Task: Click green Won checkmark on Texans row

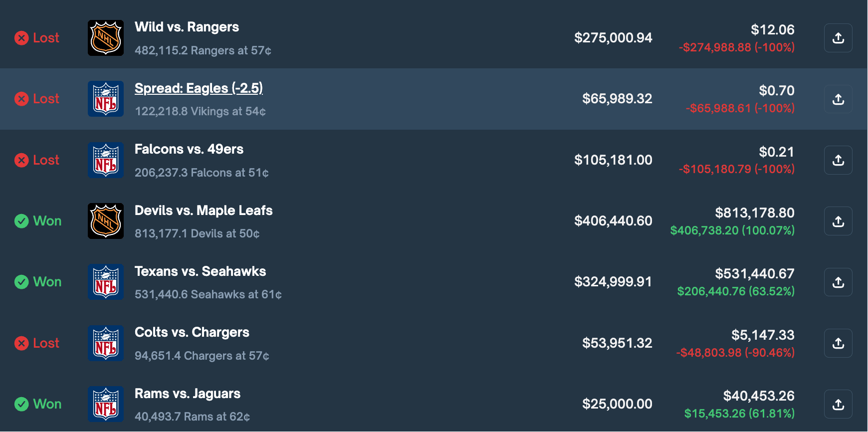Action: pos(21,282)
